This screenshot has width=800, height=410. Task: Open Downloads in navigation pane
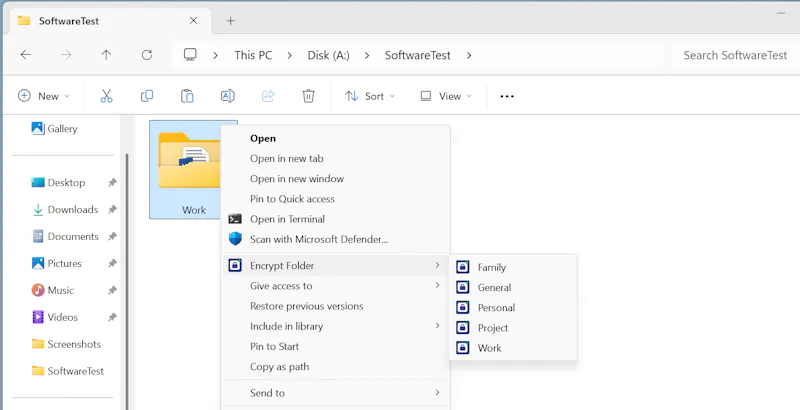pyautogui.click(x=65, y=210)
